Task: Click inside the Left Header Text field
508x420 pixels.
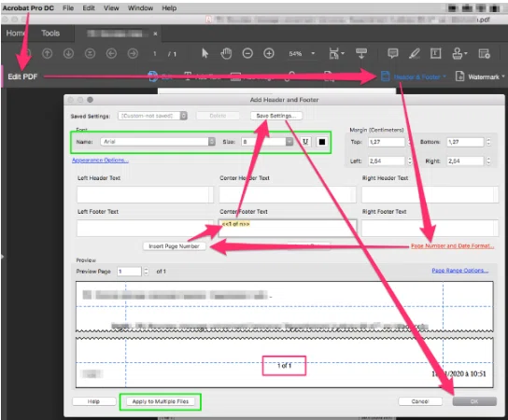Action: click(145, 195)
